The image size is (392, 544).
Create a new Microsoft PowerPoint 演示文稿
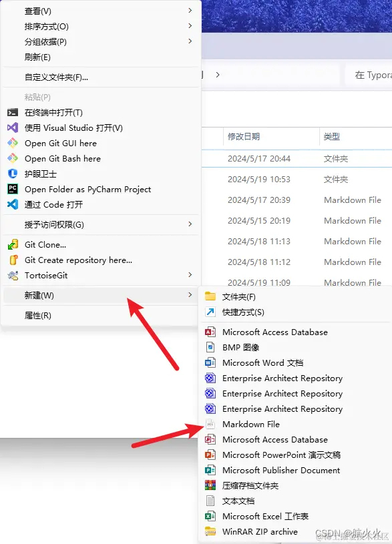coord(296,455)
